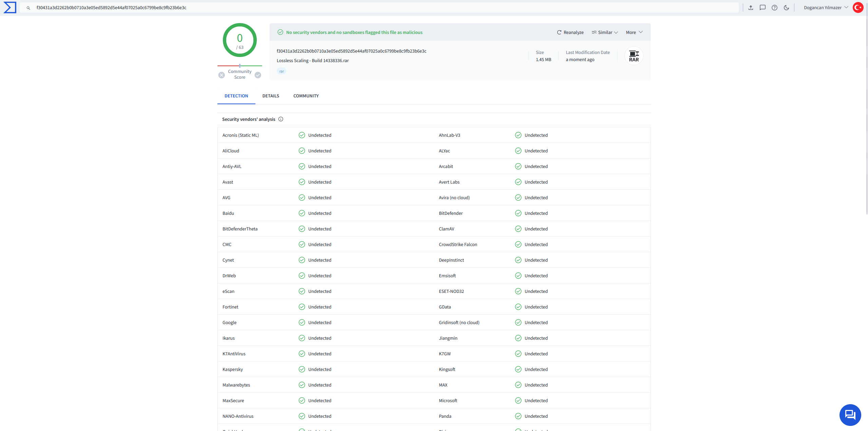Screen dimensions: 868x431
Task: Open the comments chat icon in header
Action: [x=763, y=7]
